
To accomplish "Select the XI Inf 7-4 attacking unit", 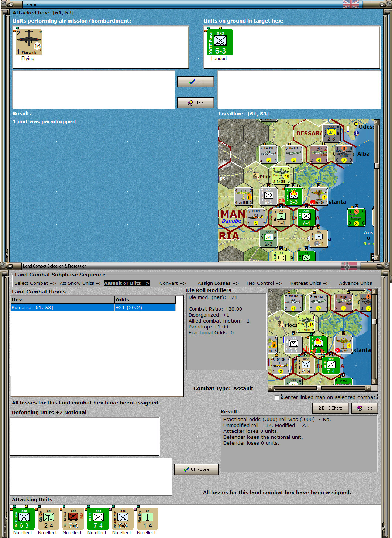I will coord(98,518).
